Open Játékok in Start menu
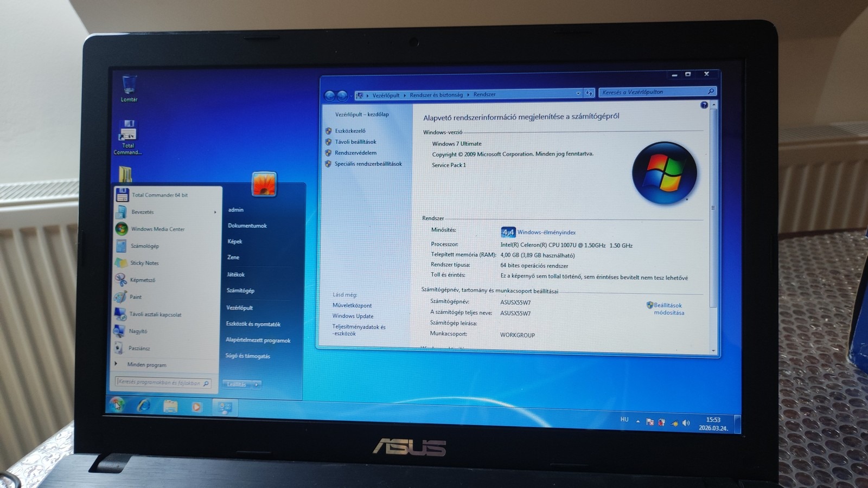868x488 pixels. (x=236, y=274)
